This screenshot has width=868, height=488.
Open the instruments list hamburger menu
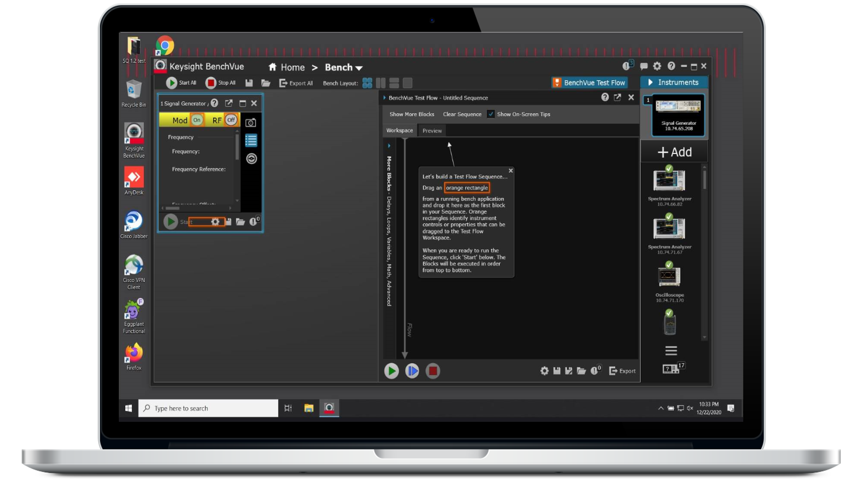(671, 350)
